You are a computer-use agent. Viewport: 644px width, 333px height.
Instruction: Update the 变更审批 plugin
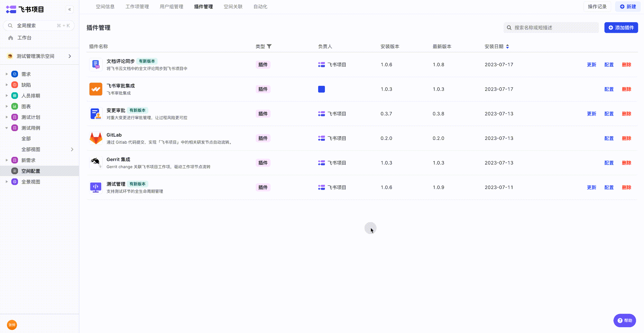[x=592, y=114]
